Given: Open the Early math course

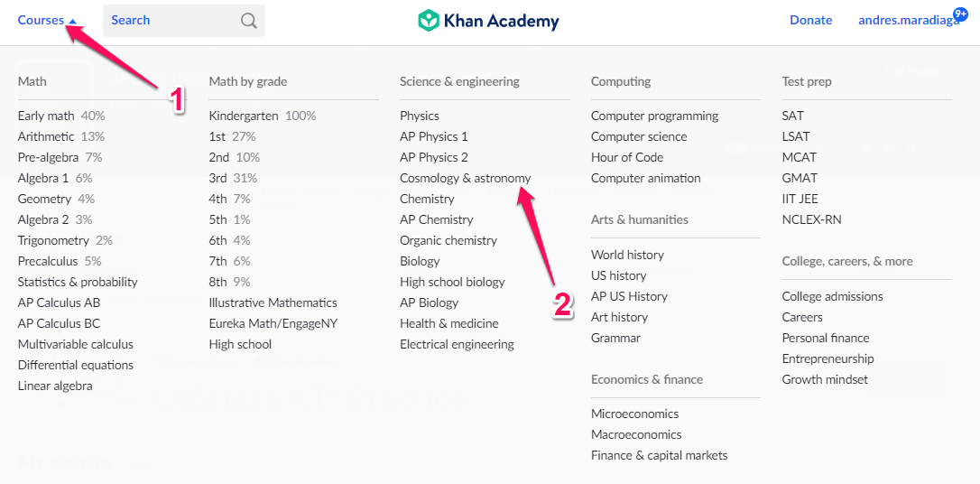Looking at the screenshot, I should pyautogui.click(x=46, y=116).
